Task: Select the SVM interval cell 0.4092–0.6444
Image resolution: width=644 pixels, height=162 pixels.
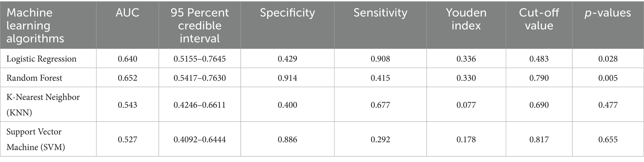Action: [200, 139]
